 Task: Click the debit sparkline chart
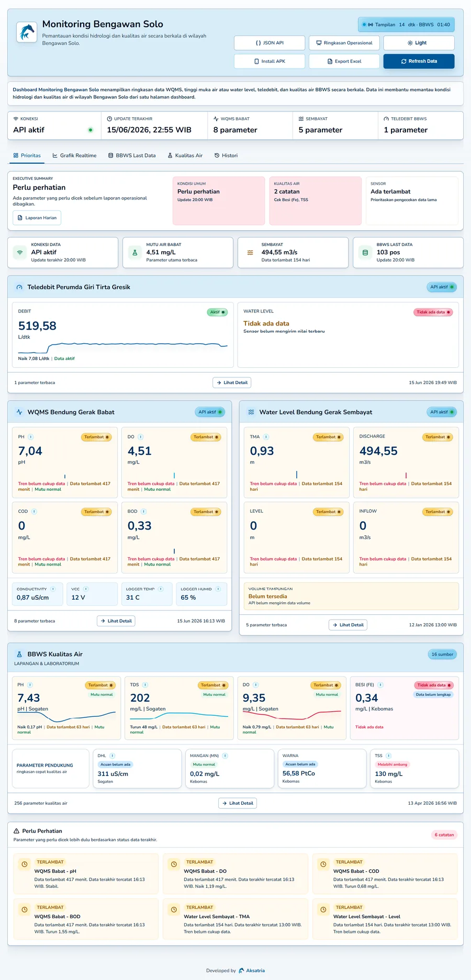pos(123,347)
